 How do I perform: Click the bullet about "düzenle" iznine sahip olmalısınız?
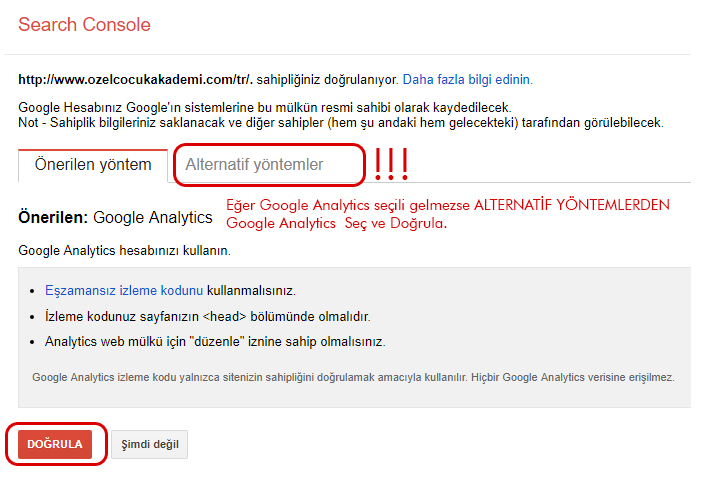pos(215,341)
